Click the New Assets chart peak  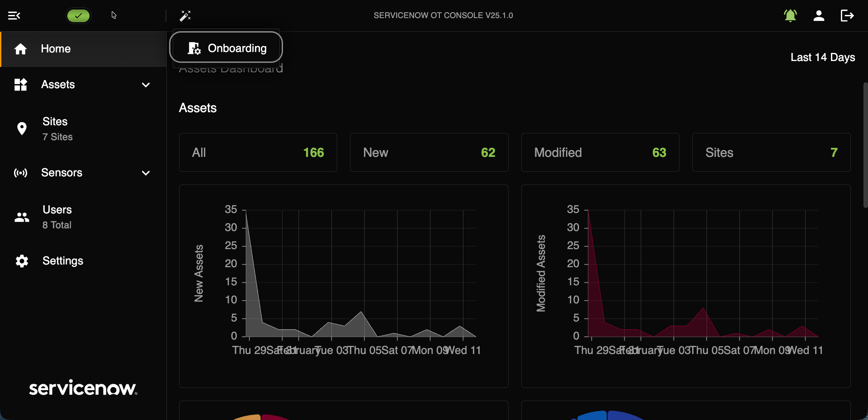(246, 213)
